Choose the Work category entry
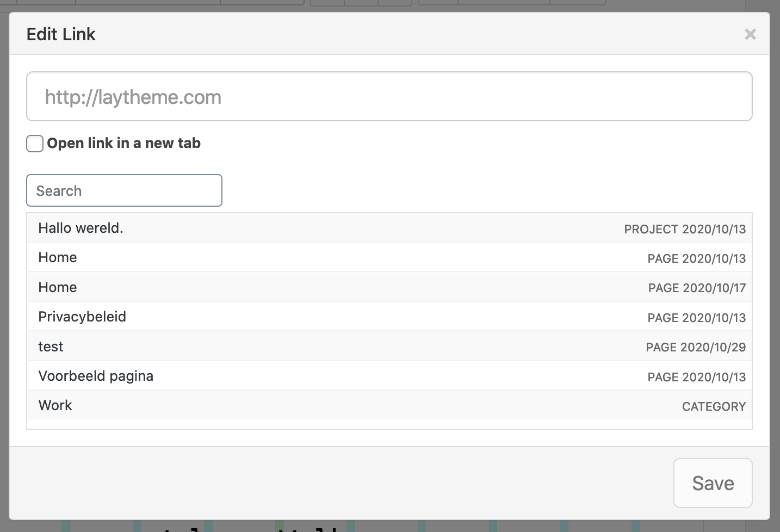 coord(55,405)
